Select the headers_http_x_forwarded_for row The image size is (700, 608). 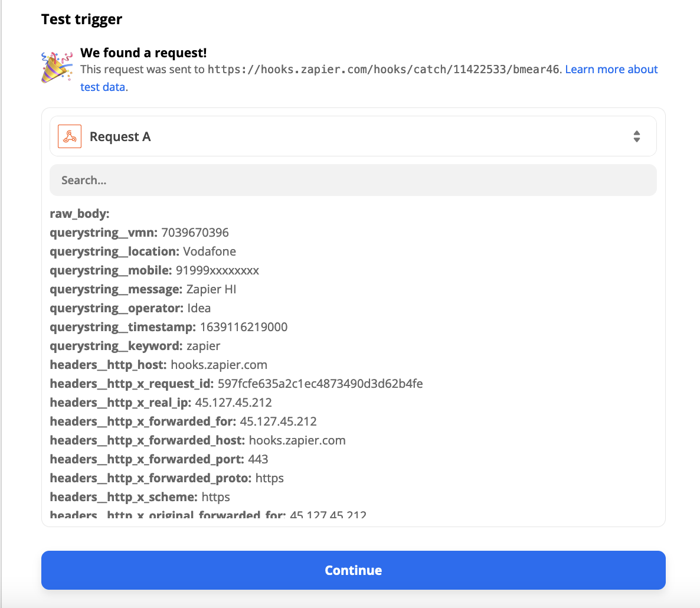[183, 421]
